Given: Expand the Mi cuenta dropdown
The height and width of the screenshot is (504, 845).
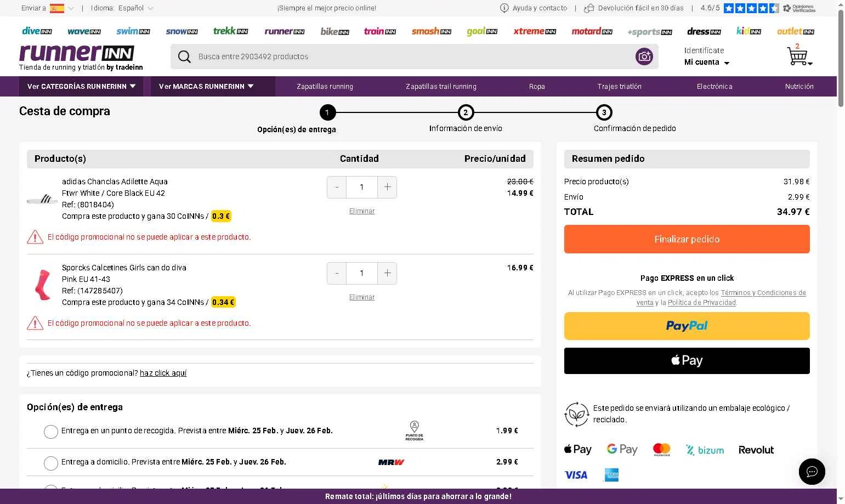Looking at the screenshot, I should coord(707,62).
